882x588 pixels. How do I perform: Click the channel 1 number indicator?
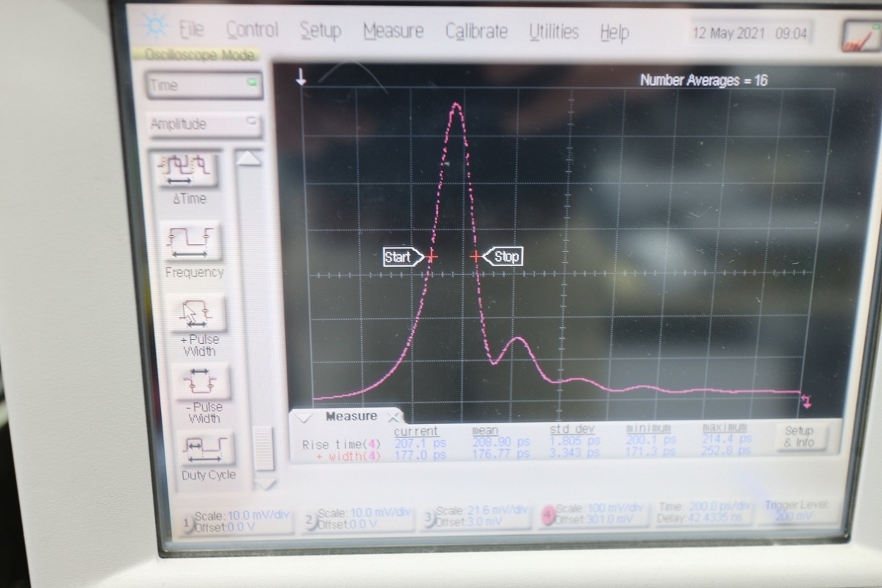(x=187, y=523)
